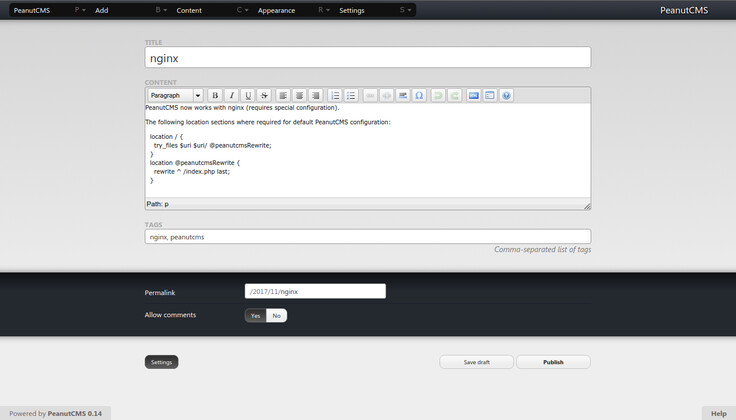Expand the PeanutCMS menu arrow
Viewport: 736px width, 420px height.
coord(80,10)
